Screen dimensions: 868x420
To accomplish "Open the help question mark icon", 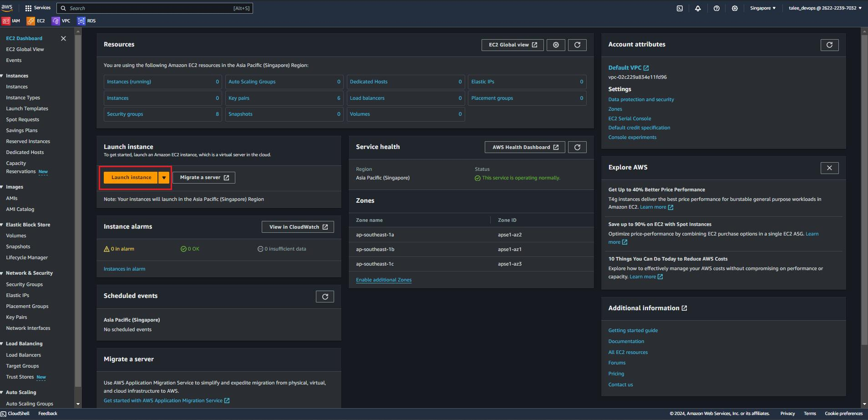I will pyautogui.click(x=716, y=8).
